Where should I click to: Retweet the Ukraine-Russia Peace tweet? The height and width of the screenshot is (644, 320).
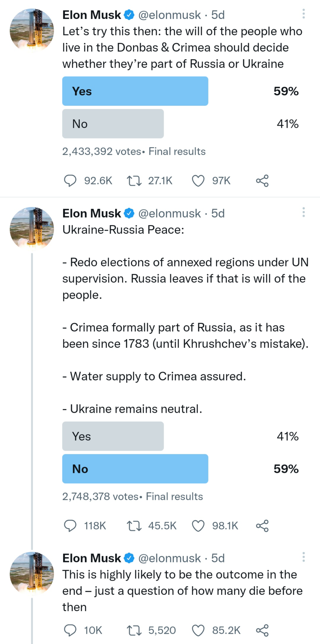pos(134,526)
